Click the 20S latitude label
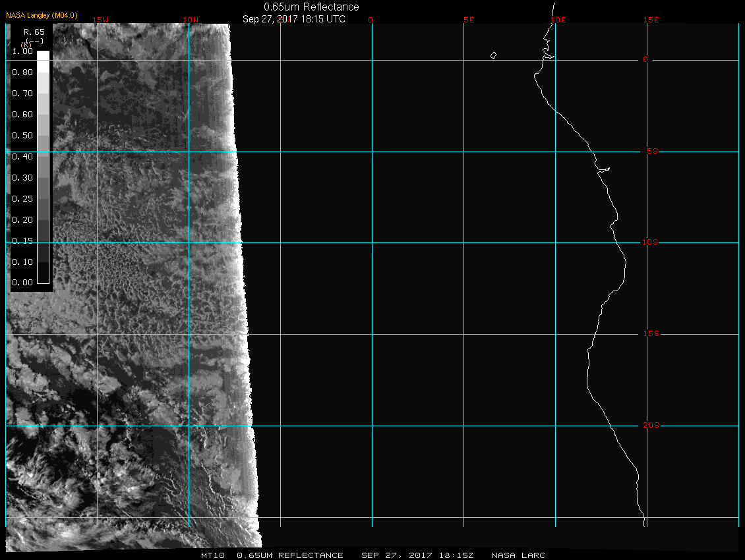 pyautogui.click(x=650, y=426)
